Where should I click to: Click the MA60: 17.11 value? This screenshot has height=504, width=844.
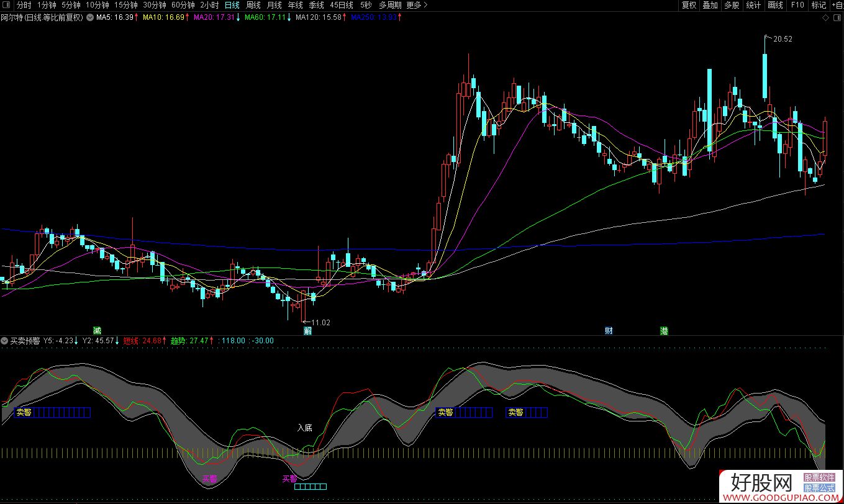[x=266, y=17]
